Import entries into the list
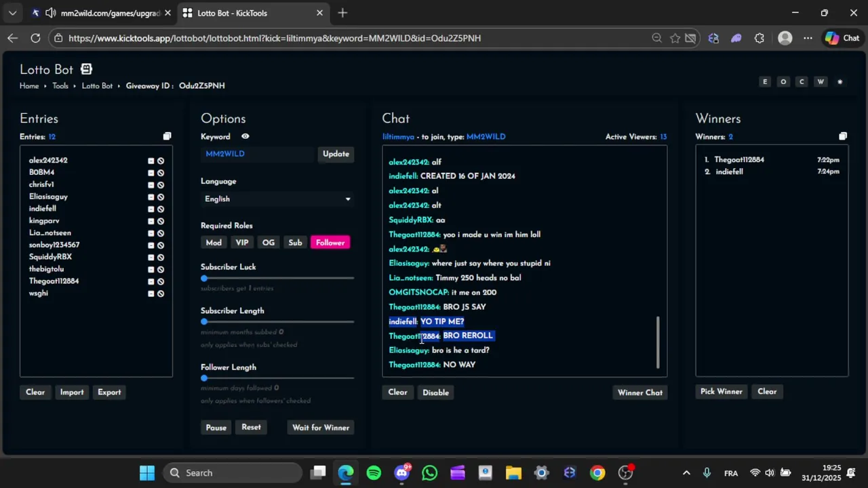This screenshot has width=868, height=488. click(x=72, y=392)
